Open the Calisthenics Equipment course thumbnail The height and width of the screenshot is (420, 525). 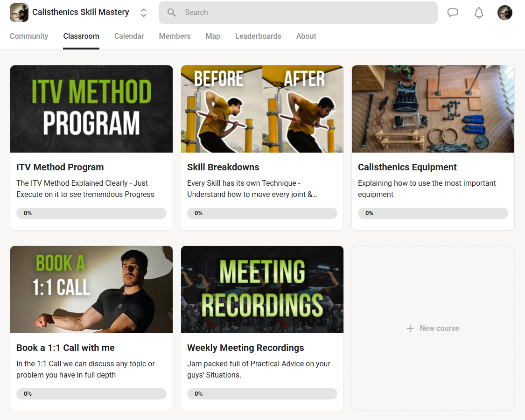point(433,109)
